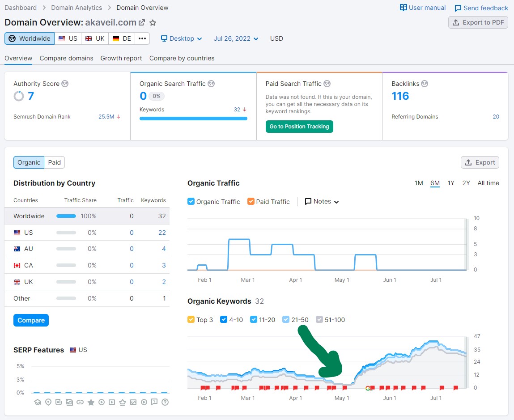
Task: Click Go to Position Tracking button
Action: coord(299,127)
